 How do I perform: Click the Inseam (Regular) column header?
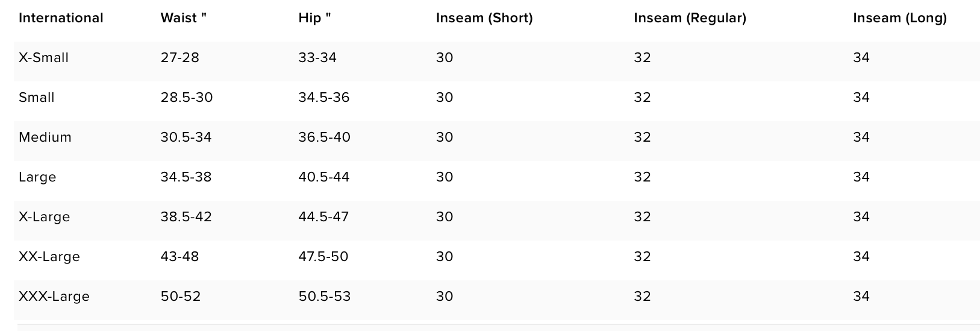pos(690,18)
